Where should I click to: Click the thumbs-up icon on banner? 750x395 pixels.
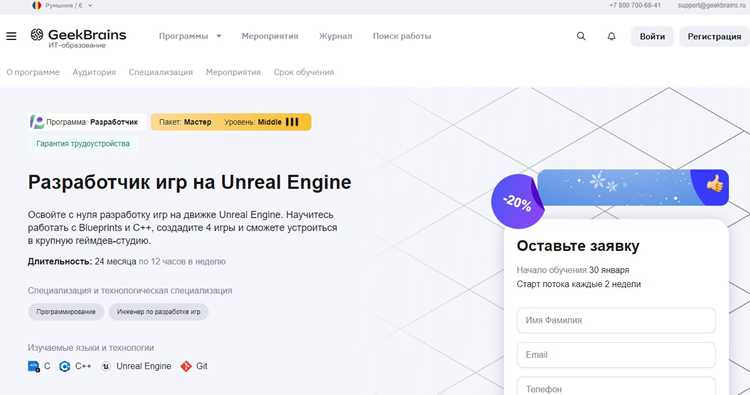715,184
